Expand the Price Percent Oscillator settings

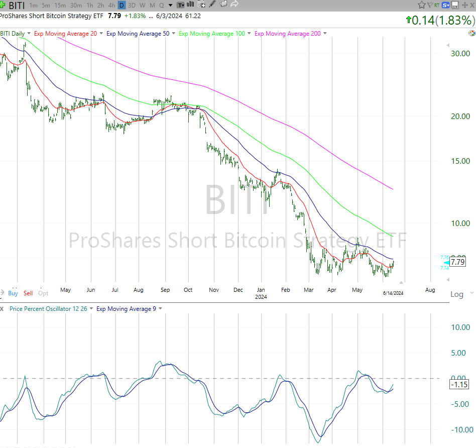click(x=90, y=308)
